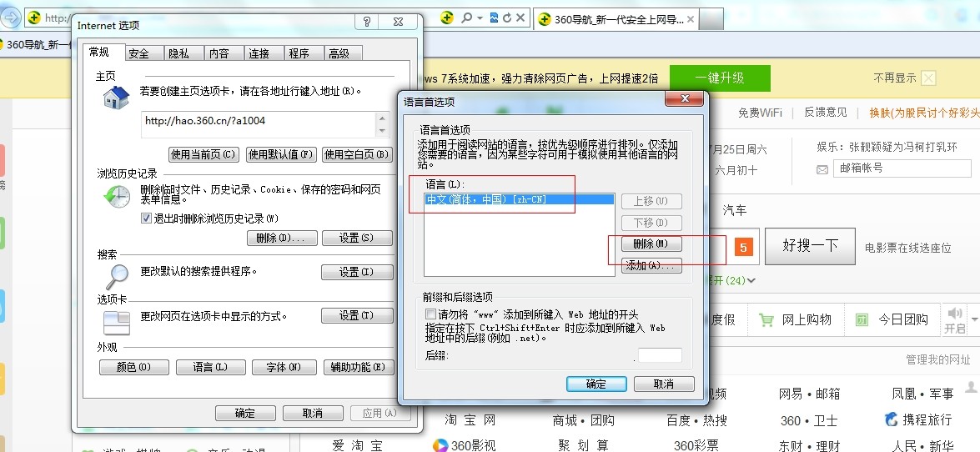
Task: Click 确定 in Internet选项 dialog
Action: (245, 414)
